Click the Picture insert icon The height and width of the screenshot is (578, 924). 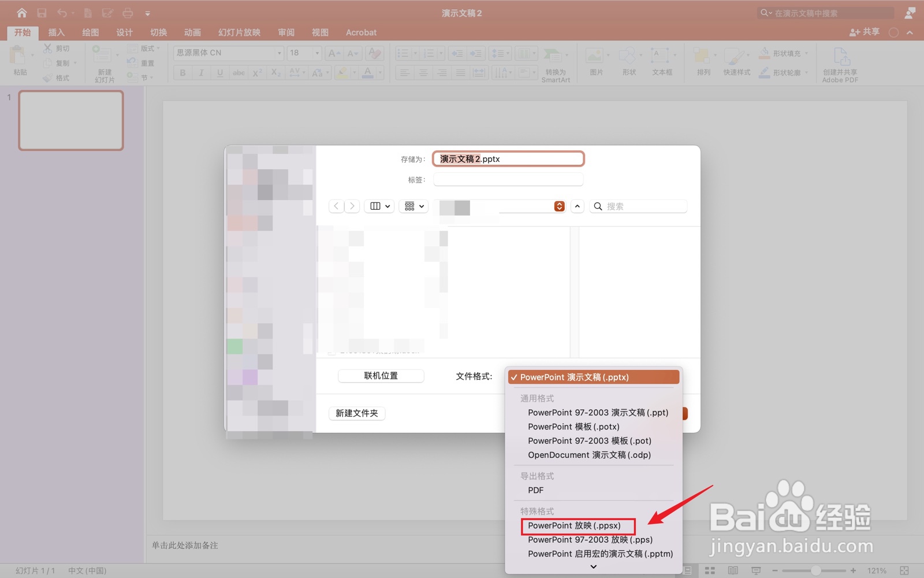tap(594, 56)
